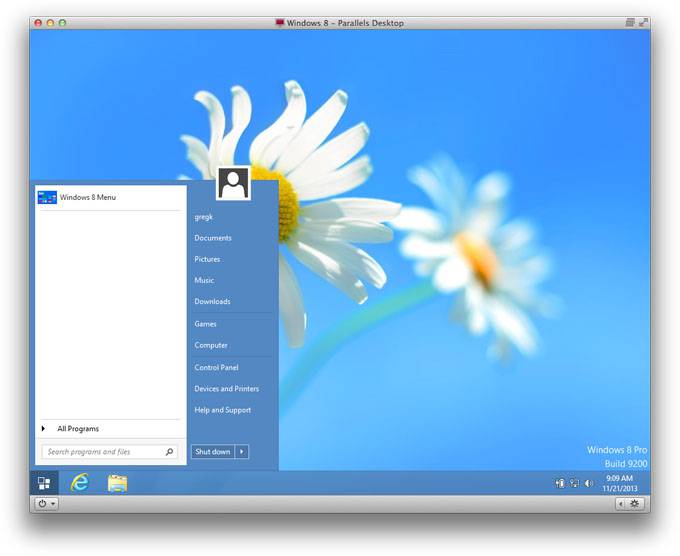The image size is (680, 556).
Task: Open the Downloads folder
Action: (x=212, y=301)
